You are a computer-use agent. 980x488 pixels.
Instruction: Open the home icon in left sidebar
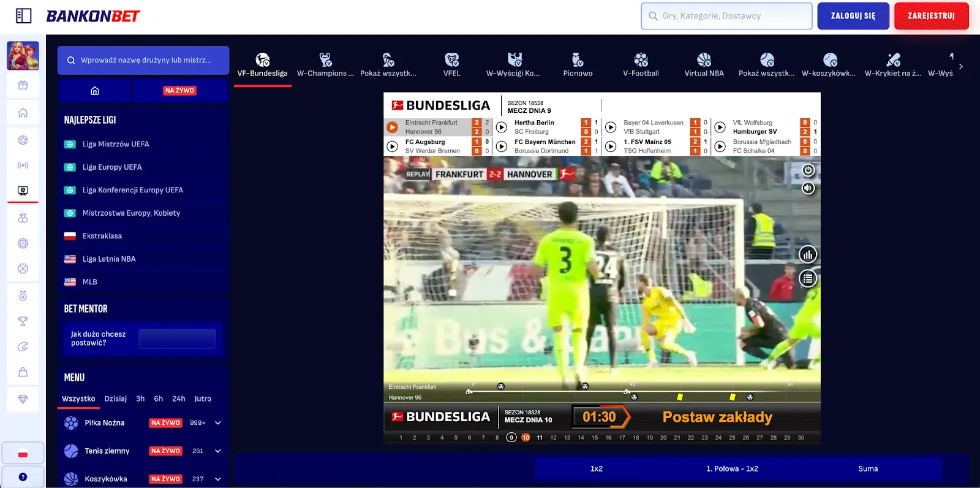click(23, 113)
